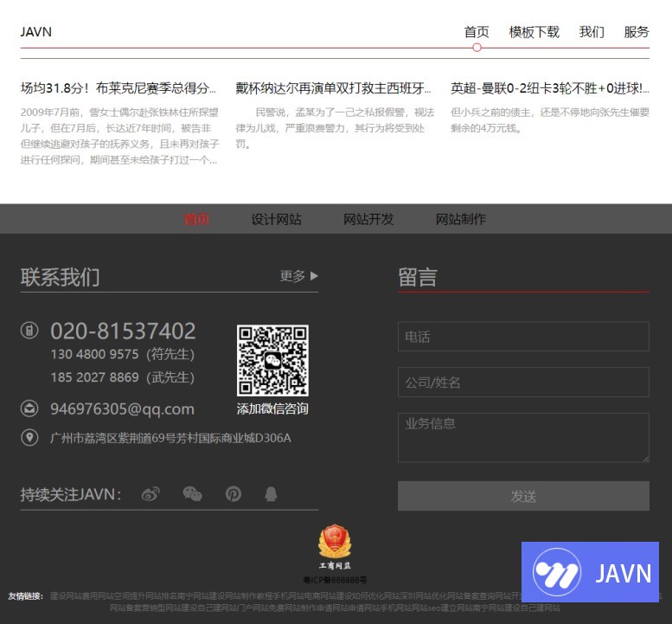Open 模板下载 in top navigation
The image size is (672, 624).
click(x=534, y=32)
